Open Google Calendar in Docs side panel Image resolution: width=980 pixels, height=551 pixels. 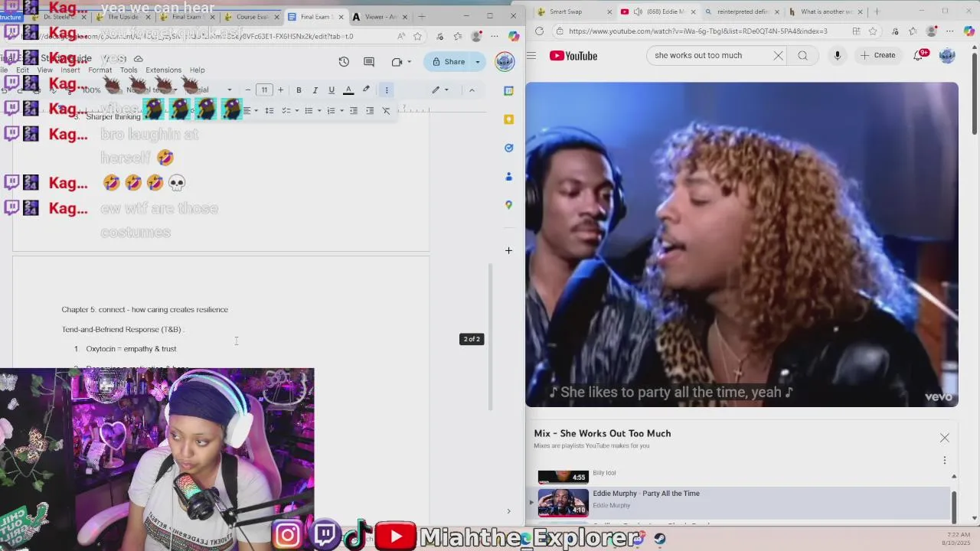508,91
